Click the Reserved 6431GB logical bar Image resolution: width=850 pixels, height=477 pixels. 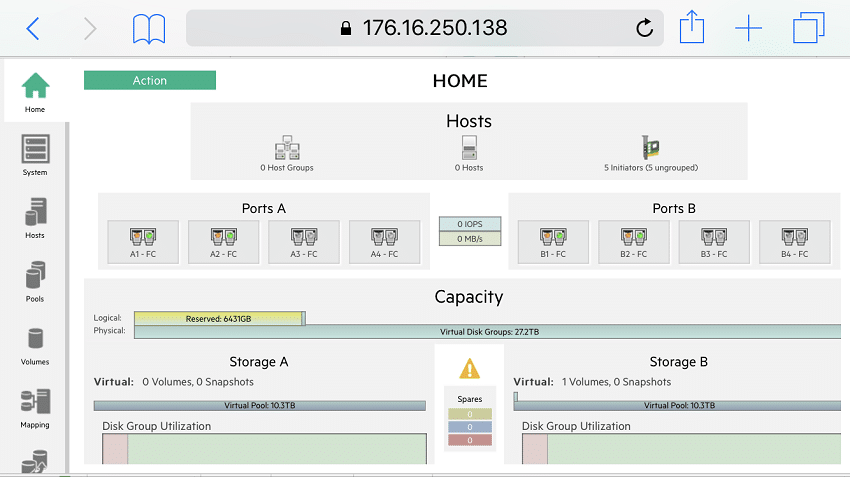(x=218, y=318)
